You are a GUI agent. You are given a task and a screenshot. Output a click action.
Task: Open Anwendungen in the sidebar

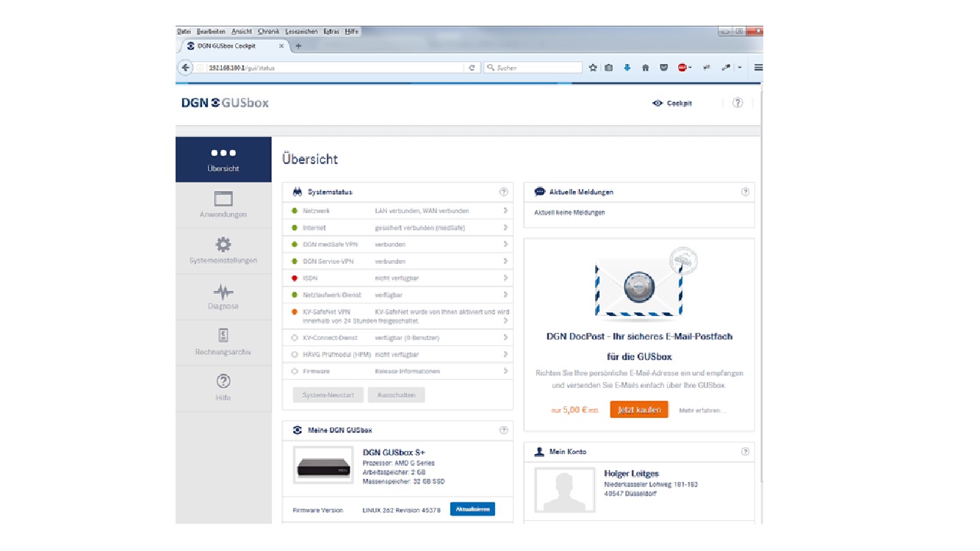(x=223, y=205)
